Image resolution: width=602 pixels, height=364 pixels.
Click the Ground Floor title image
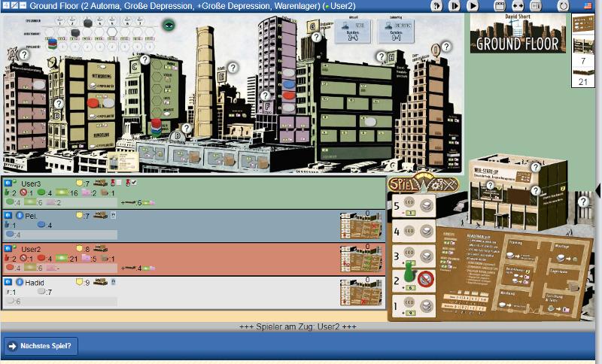518,34
